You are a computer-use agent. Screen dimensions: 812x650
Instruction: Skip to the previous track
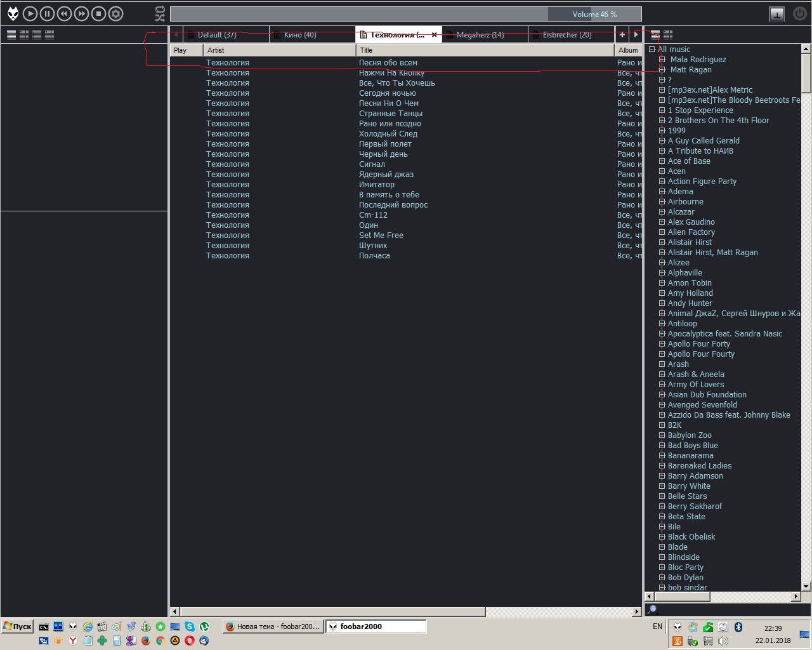click(x=64, y=13)
